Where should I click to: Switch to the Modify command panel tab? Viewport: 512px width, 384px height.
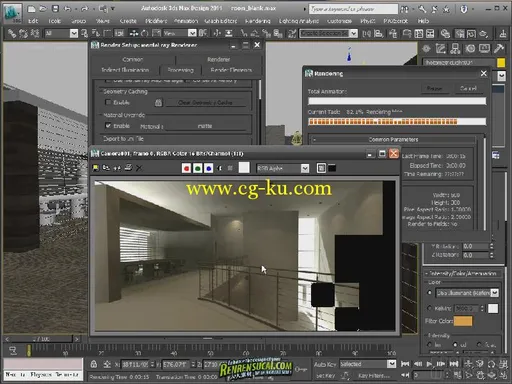click(x=441, y=49)
